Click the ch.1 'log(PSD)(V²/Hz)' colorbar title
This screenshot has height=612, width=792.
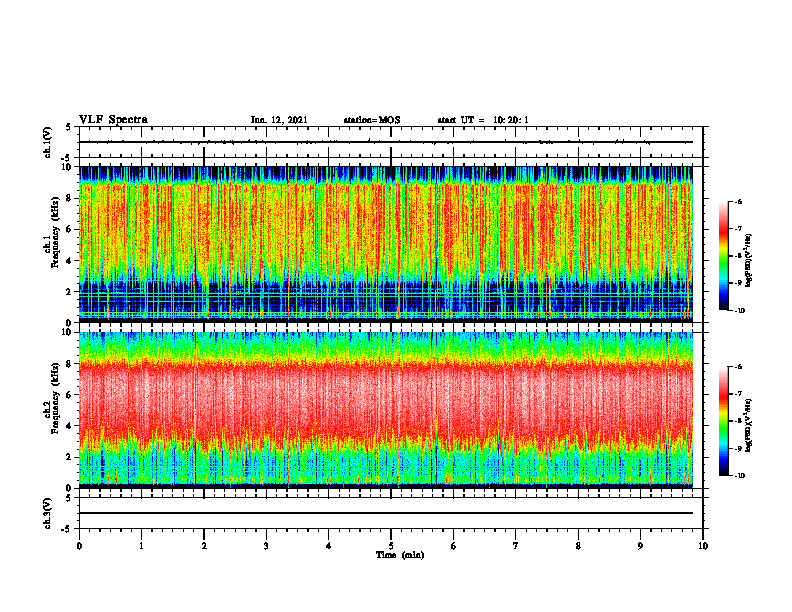(749, 260)
